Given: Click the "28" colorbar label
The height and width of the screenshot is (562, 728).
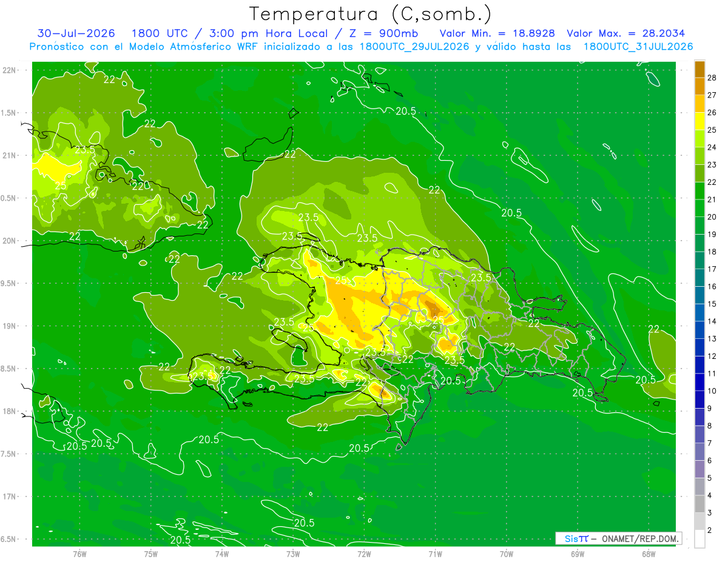Looking at the screenshot, I should click(x=712, y=78).
